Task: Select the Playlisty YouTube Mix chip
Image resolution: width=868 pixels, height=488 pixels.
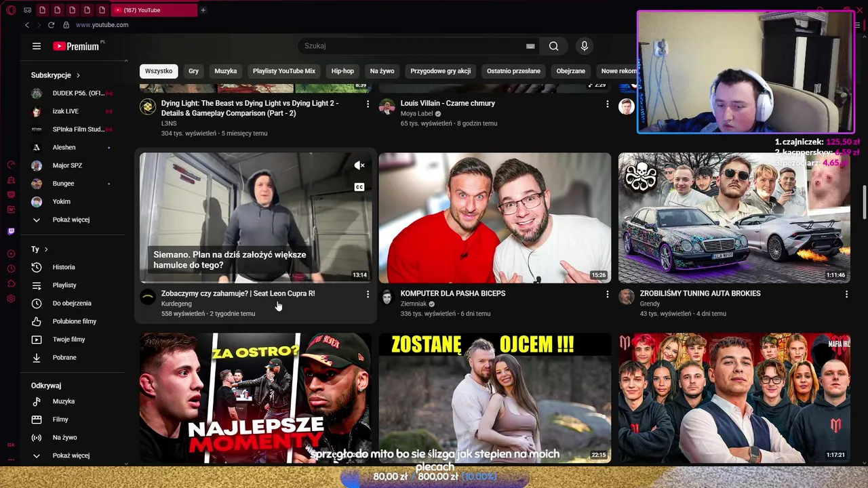Action: [284, 71]
